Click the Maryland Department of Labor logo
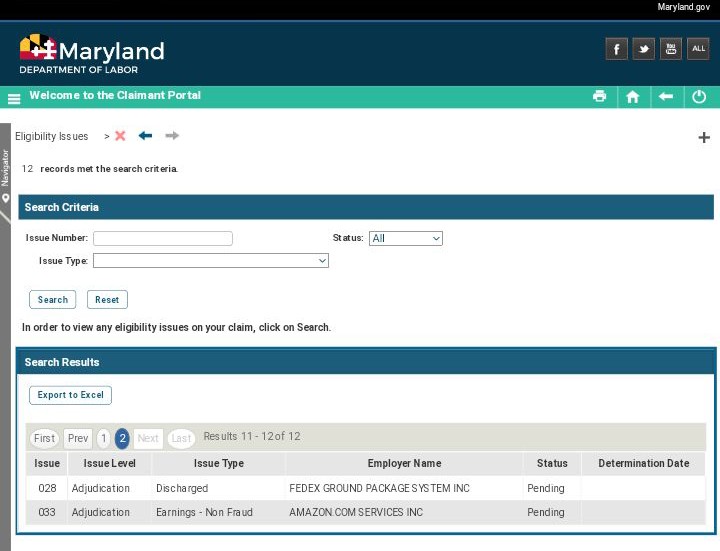Screen dimensions: 720x551 click(92, 54)
